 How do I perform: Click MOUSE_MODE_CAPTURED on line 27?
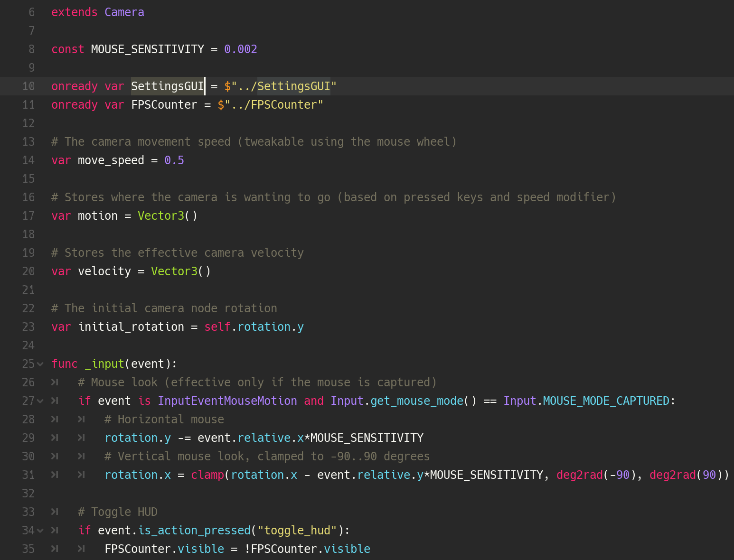pos(606,401)
